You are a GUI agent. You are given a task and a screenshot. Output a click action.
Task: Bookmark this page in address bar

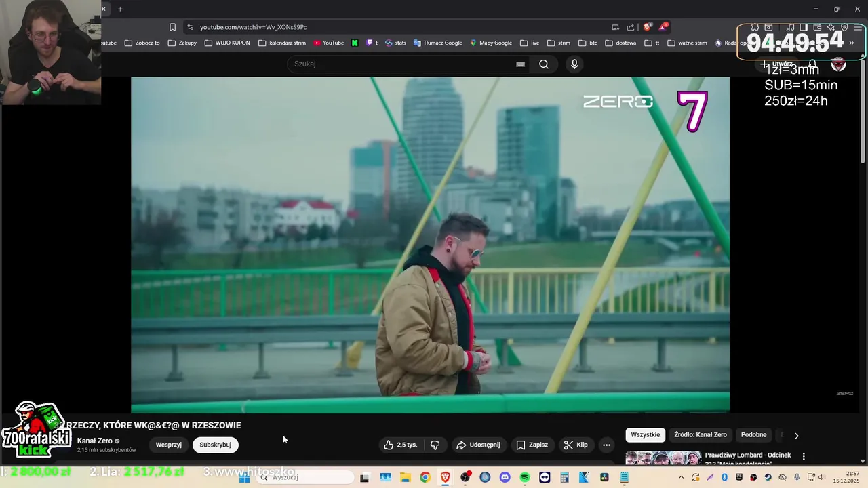click(172, 27)
